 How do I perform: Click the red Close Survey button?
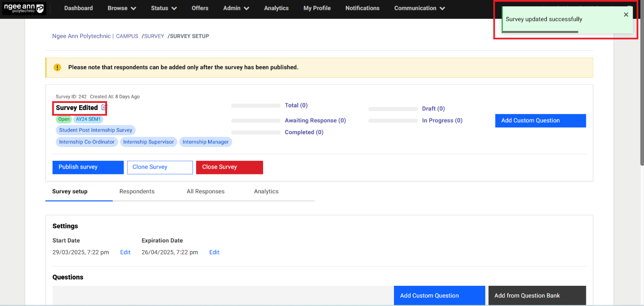pos(229,167)
